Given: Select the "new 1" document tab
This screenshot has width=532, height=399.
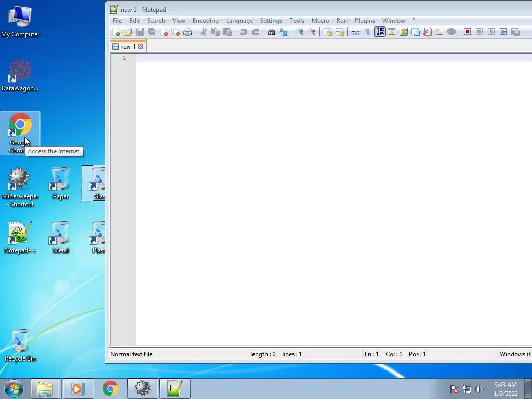Looking at the screenshot, I should tap(128, 46).
